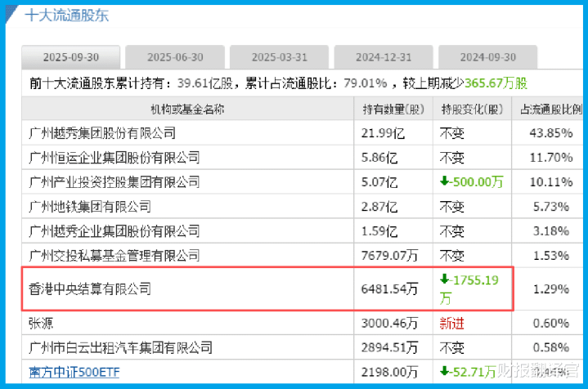This screenshot has height=389, width=588.
Task: Click the 21.99亿 holding value
Action: [383, 133]
